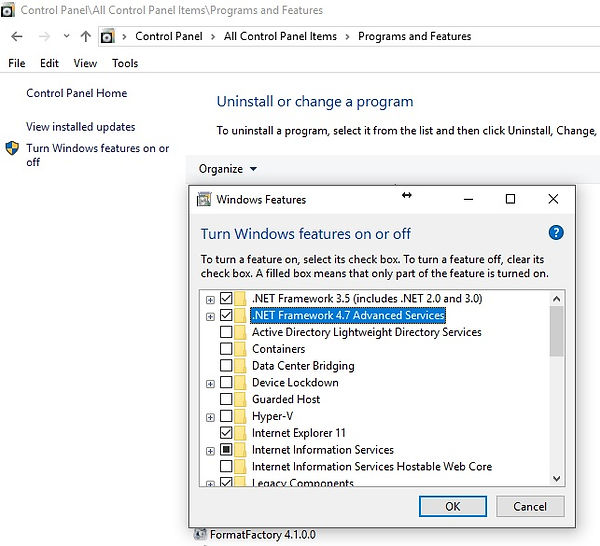
Task: Expand the Device Lockdown node
Action: click(x=210, y=384)
